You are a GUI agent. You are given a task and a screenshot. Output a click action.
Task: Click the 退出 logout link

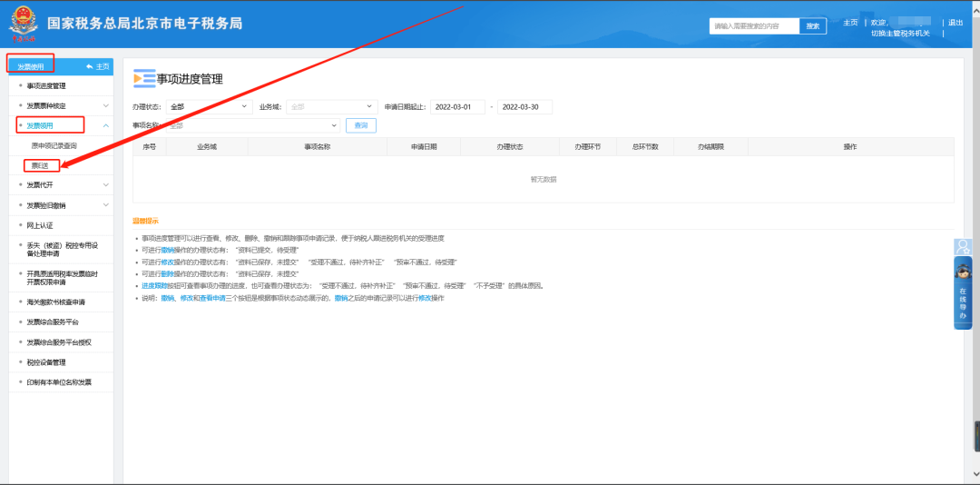(955, 23)
